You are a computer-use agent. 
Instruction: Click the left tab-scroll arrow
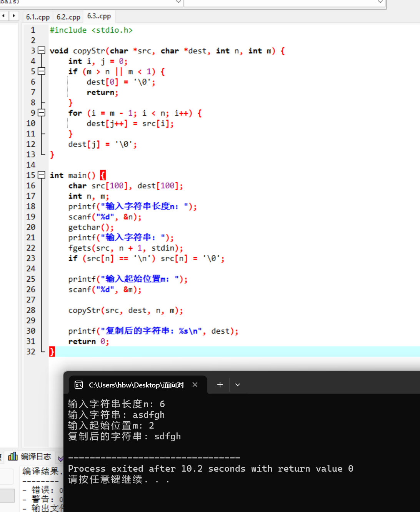(3, 16)
